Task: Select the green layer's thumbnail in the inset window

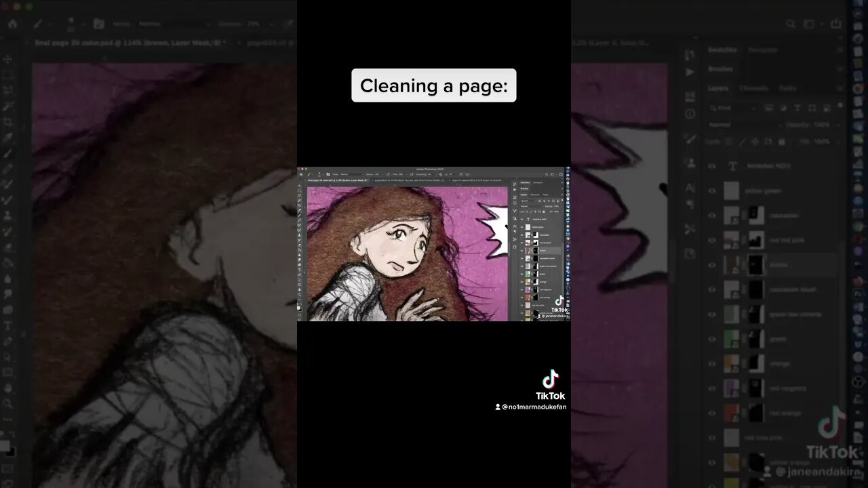Action: tap(528, 274)
